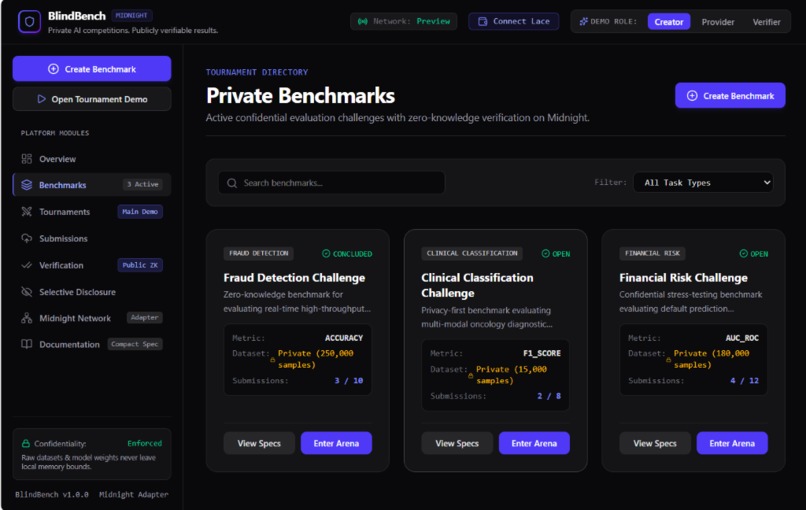Click Create Benchmark button in page header
806x510 pixels.
(x=730, y=96)
